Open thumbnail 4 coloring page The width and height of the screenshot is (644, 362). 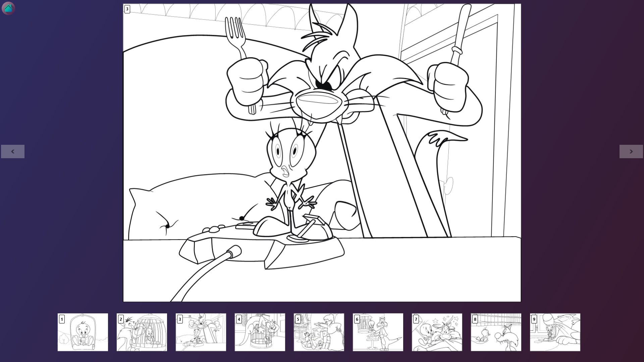[x=260, y=332]
